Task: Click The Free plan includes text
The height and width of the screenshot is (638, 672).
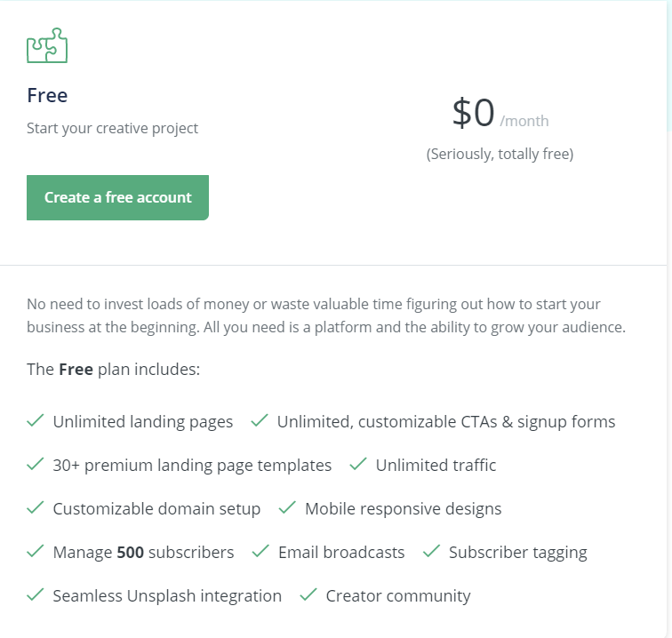Action: click(x=113, y=369)
